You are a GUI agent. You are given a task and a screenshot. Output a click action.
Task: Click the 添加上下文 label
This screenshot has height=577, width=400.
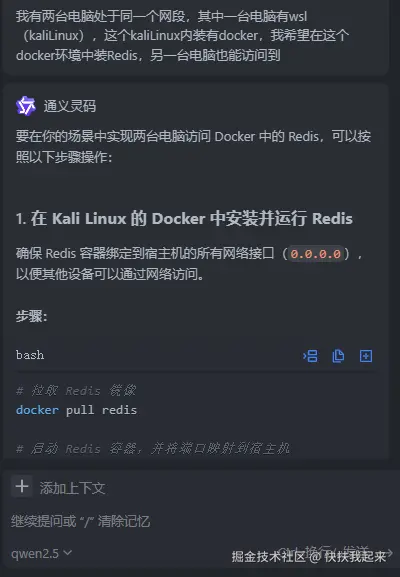[72, 488]
